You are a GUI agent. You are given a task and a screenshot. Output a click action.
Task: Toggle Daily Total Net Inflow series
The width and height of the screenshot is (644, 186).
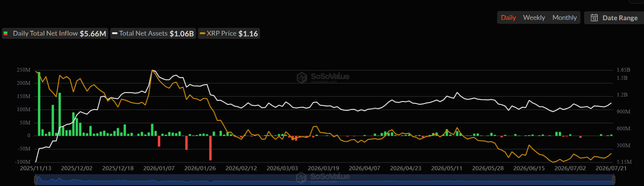(x=55, y=33)
